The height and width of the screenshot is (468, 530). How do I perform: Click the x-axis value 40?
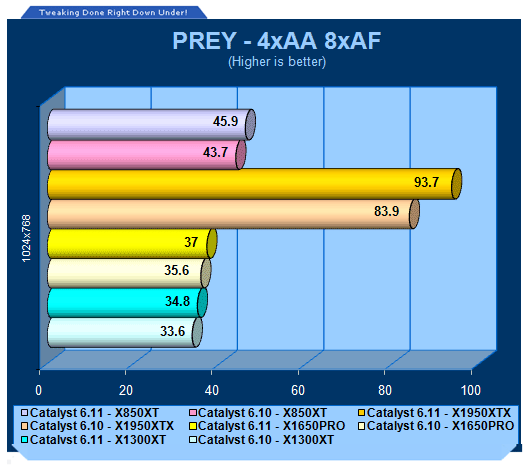click(x=212, y=390)
